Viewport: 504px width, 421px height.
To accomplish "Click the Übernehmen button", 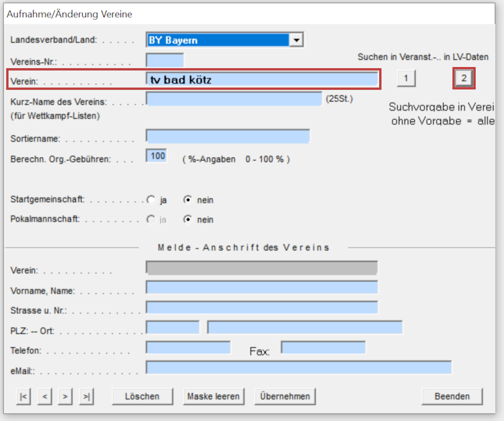I will tap(285, 397).
